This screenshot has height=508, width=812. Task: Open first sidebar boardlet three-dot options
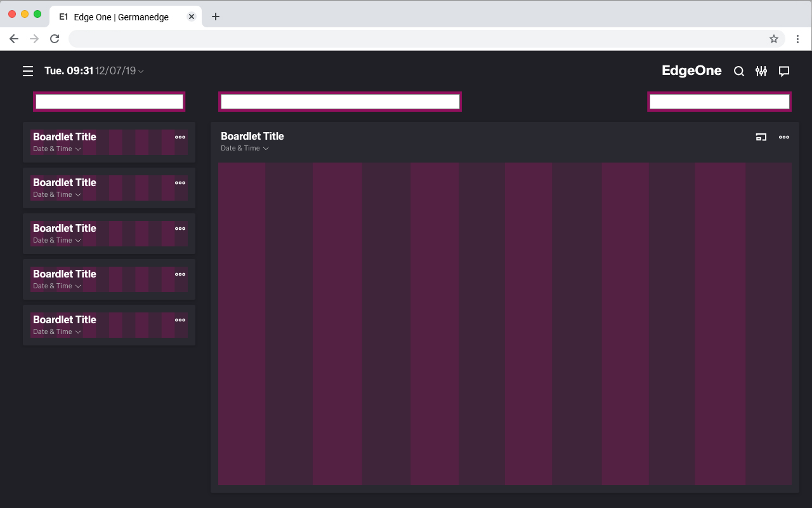coord(180,137)
